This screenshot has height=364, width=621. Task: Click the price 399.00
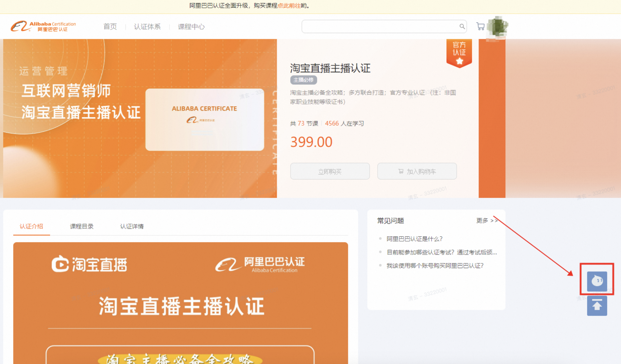311,142
